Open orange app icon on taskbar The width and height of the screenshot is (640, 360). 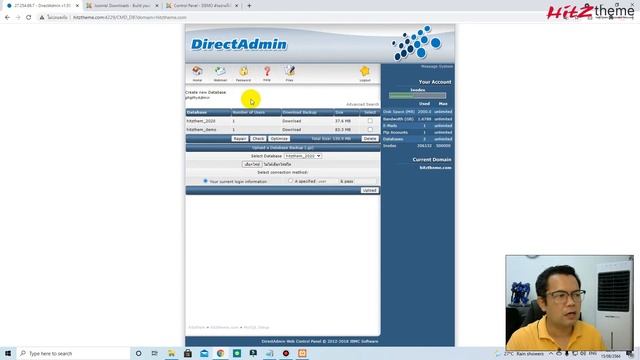click(x=302, y=353)
